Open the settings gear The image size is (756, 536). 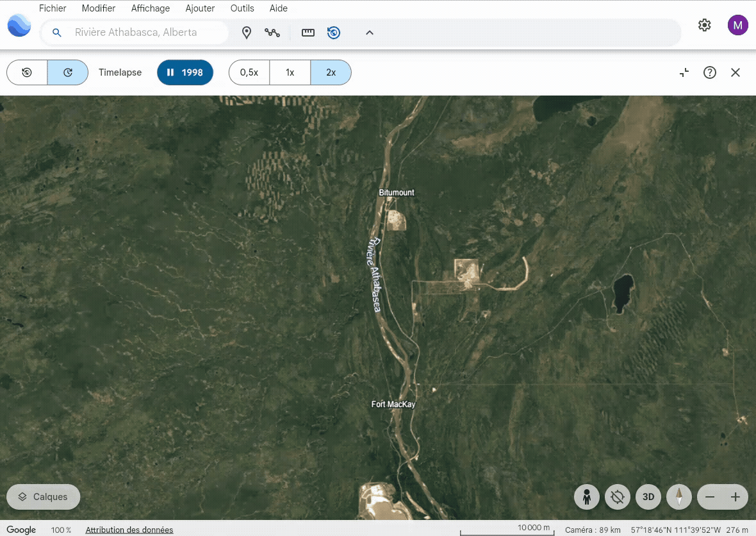click(705, 25)
